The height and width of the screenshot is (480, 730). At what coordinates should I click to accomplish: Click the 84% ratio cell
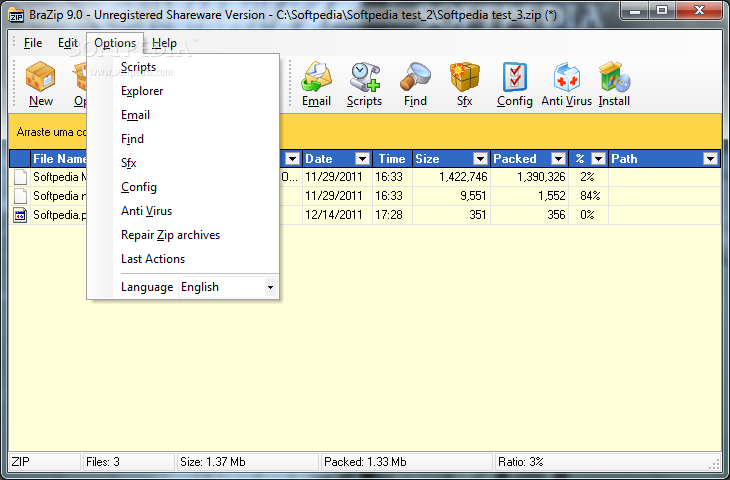pos(590,196)
